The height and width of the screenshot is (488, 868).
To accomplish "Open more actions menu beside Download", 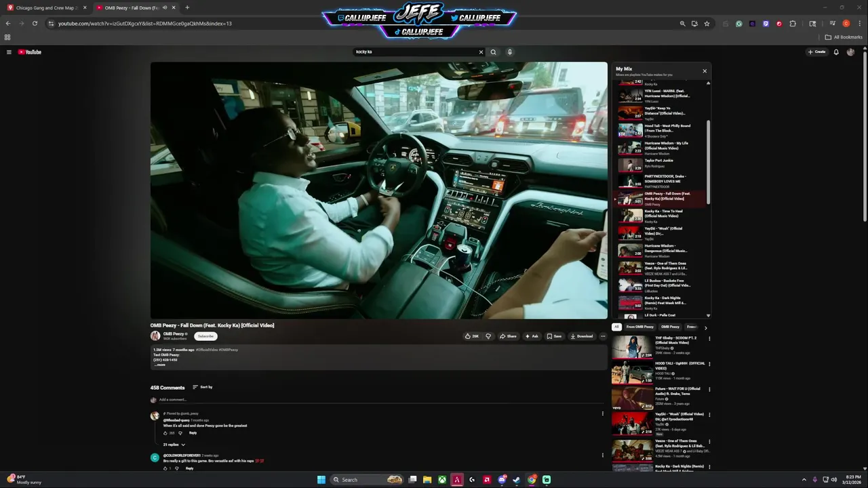I will [x=603, y=336].
